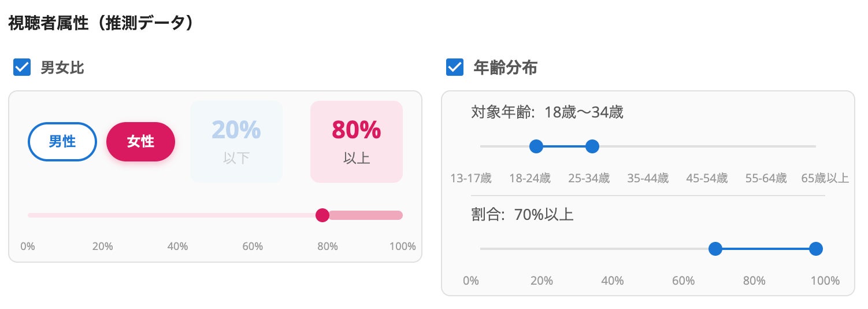Click the 13-17歳 age label
868x309 pixels.
[x=471, y=178]
